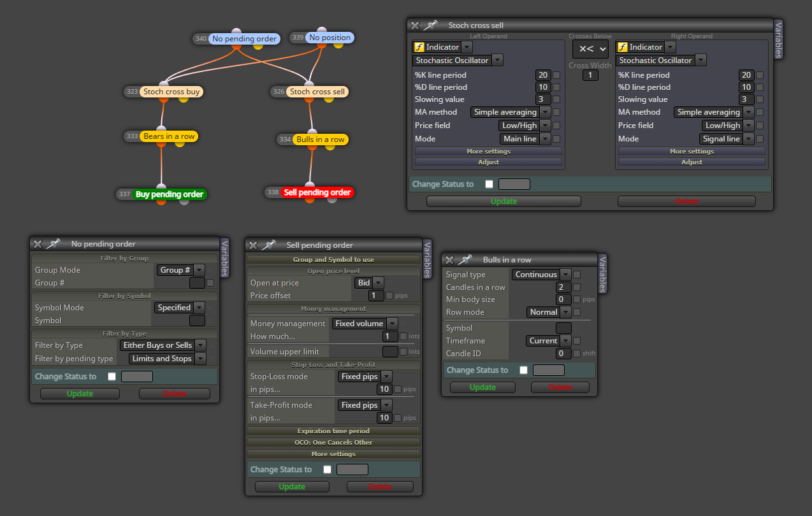Open Filter by pending type dropdown
Image resolution: width=812 pixels, height=516 pixels.
pyautogui.click(x=168, y=359)
